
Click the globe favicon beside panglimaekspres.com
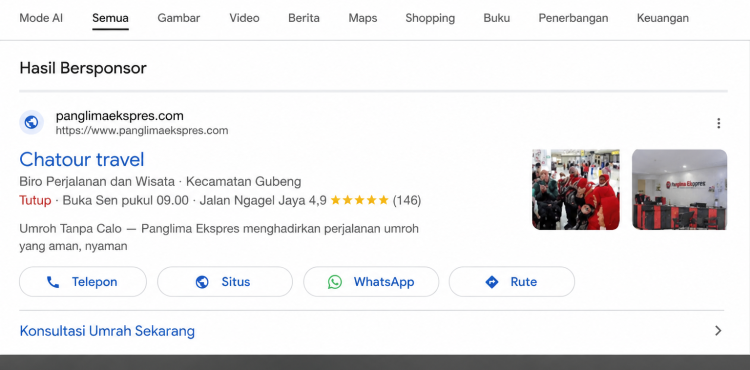[x=32, y=123]
